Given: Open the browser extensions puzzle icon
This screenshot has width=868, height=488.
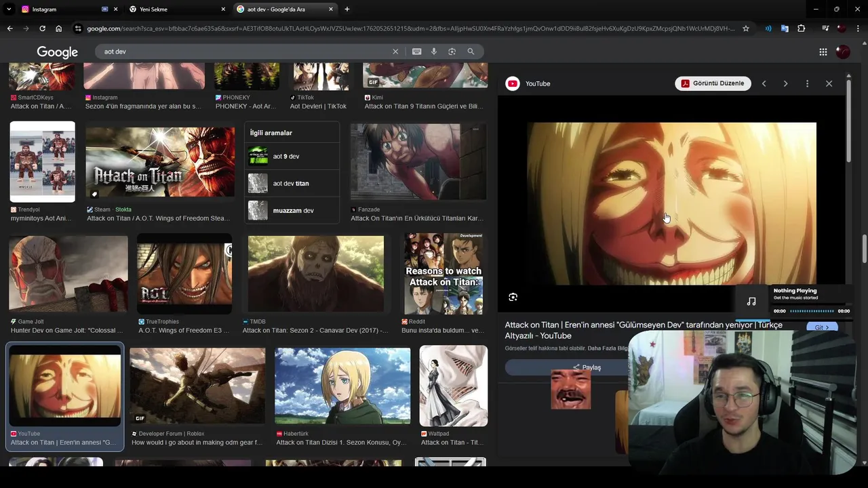Looking at the screenshot, I should pos(802,28).
